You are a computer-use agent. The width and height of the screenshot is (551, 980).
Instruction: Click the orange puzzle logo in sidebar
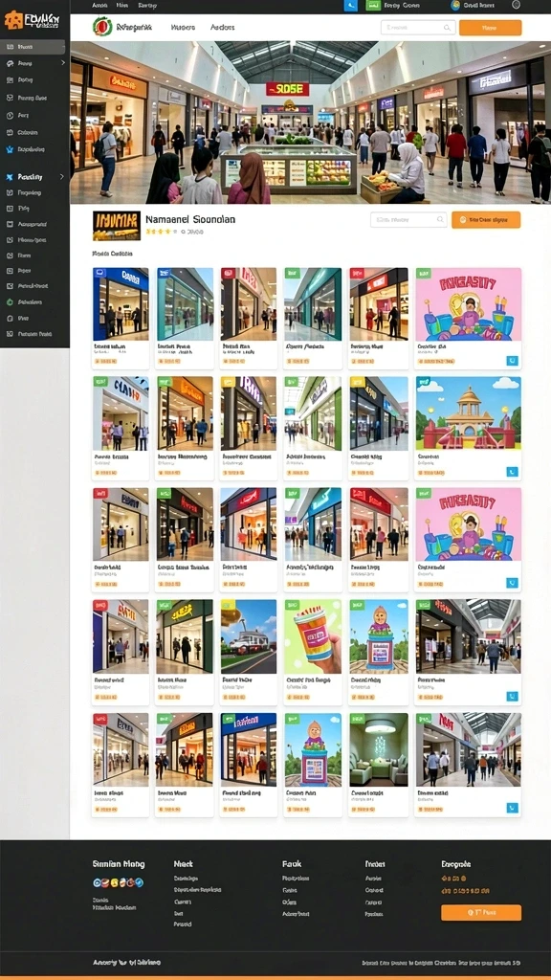point(13,20)
